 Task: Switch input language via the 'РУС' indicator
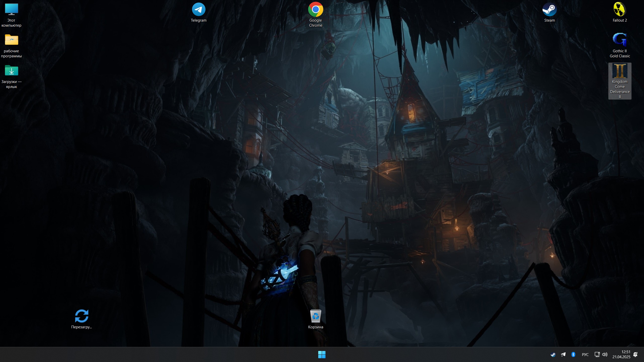585,355
